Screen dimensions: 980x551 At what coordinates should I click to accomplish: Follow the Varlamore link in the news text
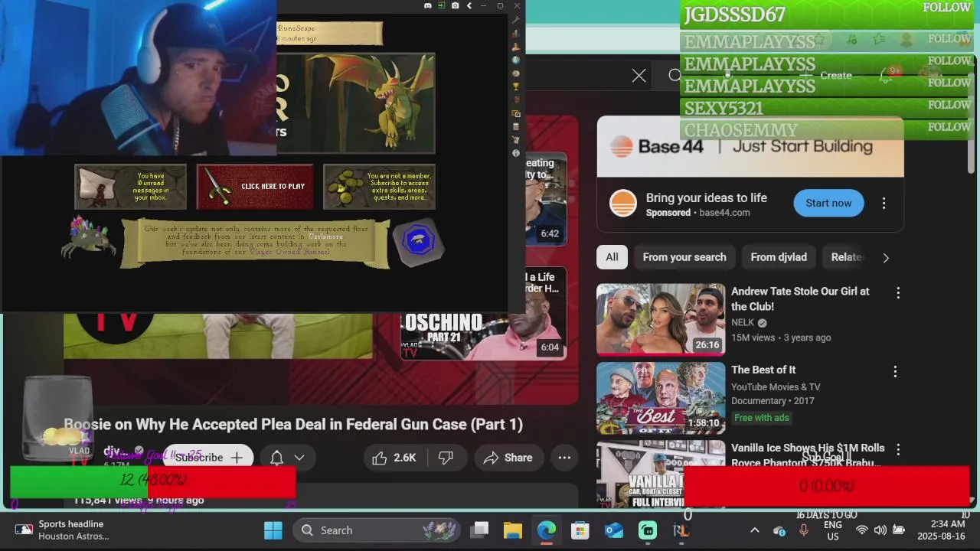point(325,236)
